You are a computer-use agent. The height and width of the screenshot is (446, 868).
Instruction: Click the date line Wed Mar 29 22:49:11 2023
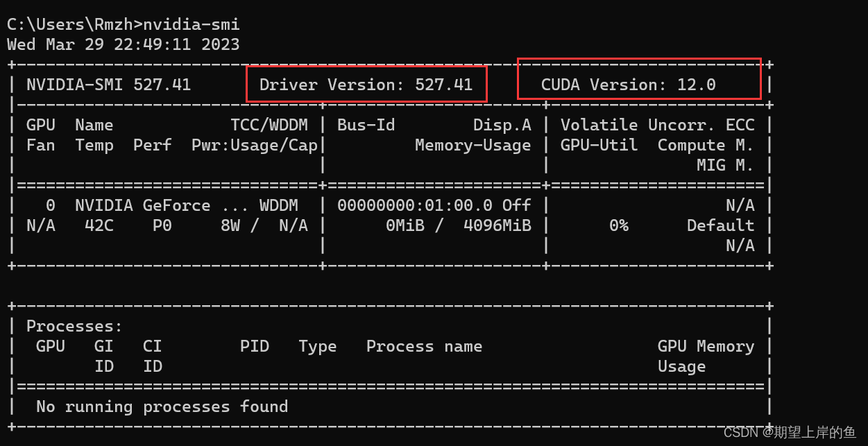(124, 44)
